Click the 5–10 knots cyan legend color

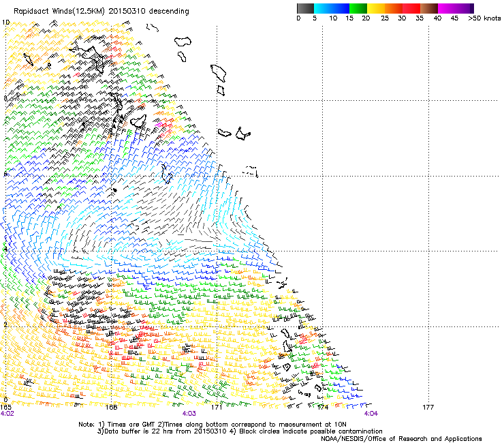coord(323,8)
